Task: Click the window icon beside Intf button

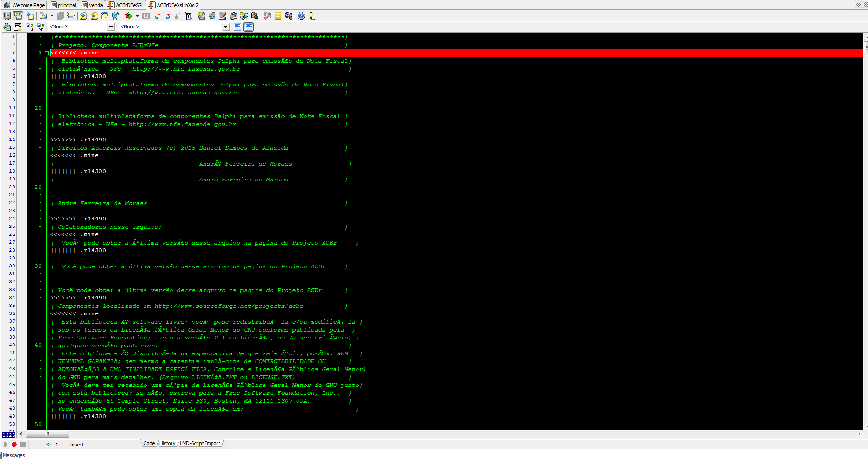Action: point(18,27)
